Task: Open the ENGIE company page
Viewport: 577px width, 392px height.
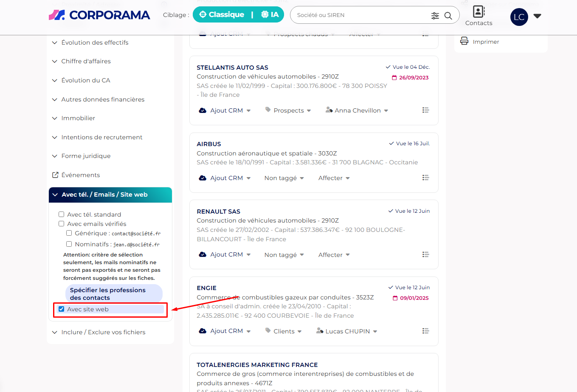Action: pyautogui.click(x=207, y=288)
